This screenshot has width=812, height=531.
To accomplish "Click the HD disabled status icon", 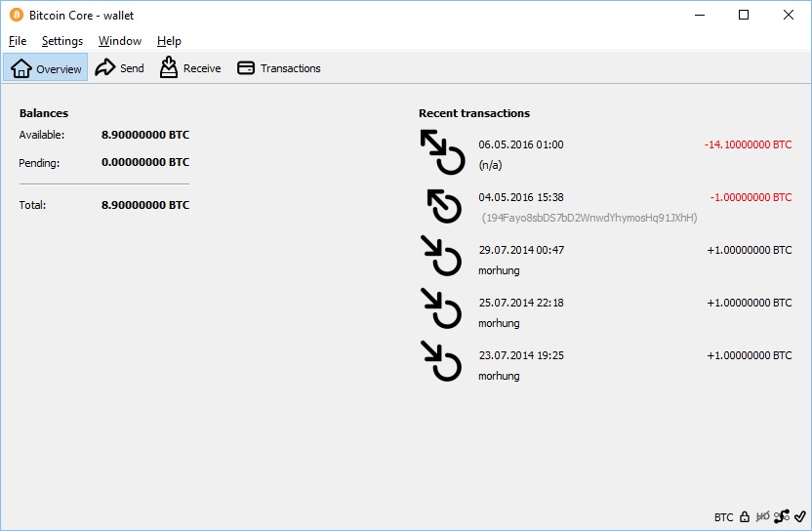I will [763, 516].
